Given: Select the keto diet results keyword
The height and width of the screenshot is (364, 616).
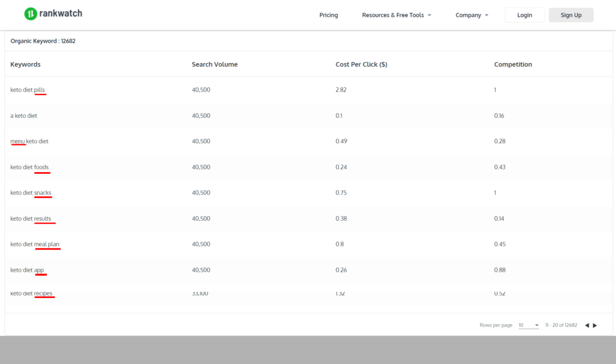Looking at the screenshot, I should click(31, 218).
